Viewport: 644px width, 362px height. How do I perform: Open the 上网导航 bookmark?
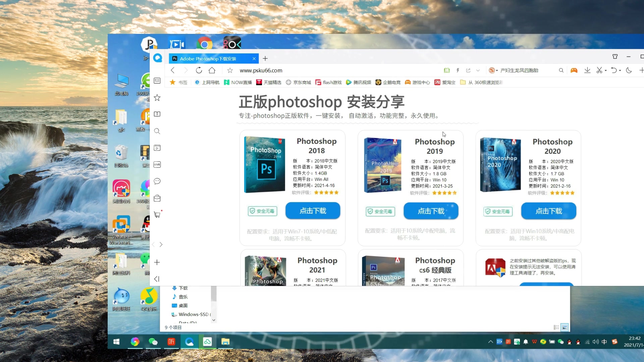click(x=207, y=82)
